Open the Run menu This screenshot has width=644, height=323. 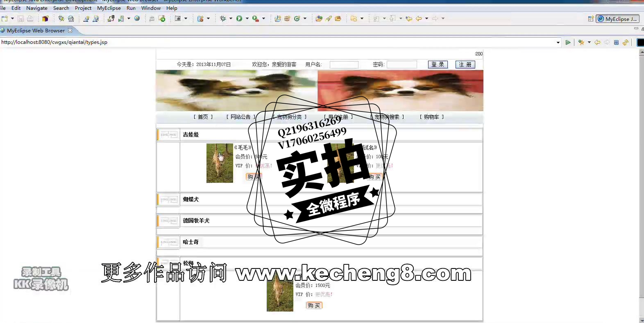(131, 8)
